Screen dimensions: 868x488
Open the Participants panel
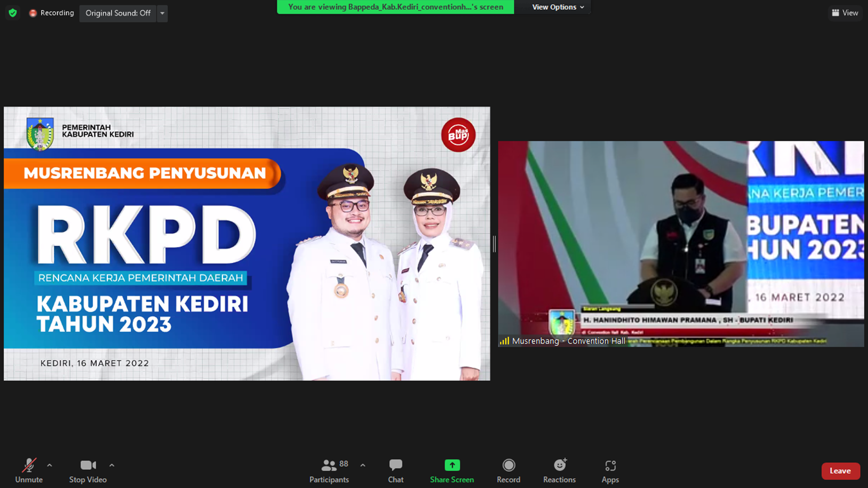point(329,471)
